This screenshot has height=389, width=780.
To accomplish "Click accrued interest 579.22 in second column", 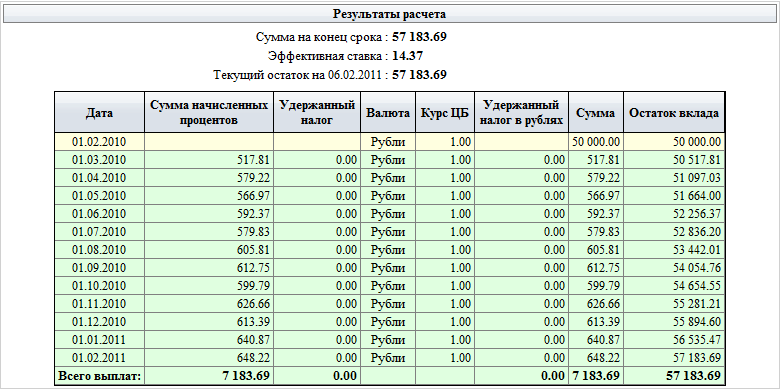I will coord(209,178).
